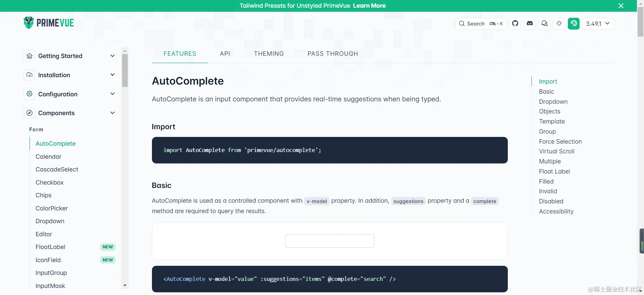Click the Components compass icon
Screen dimensions: 644x295
point(30,113)
